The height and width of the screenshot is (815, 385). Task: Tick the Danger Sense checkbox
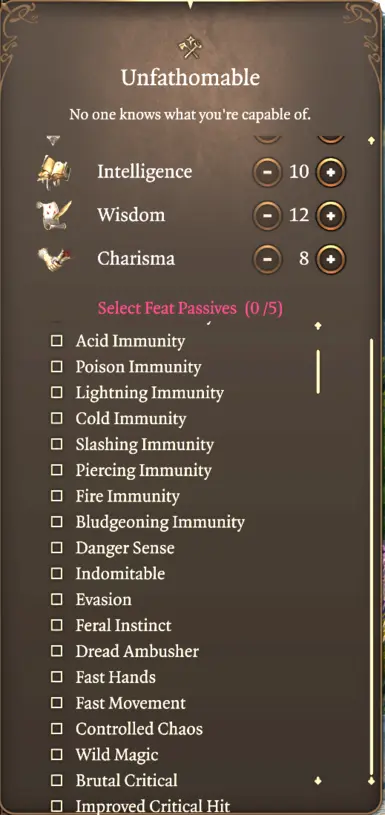tap(56, 548)
